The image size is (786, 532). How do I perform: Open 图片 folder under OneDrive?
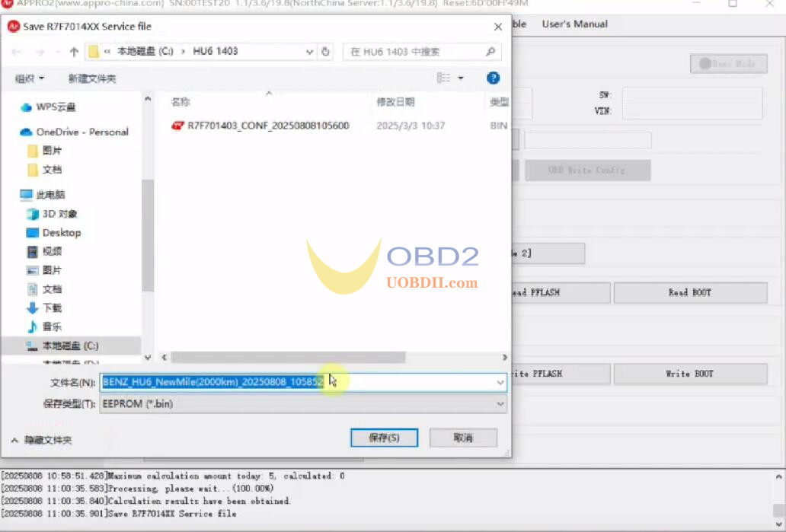45,150
